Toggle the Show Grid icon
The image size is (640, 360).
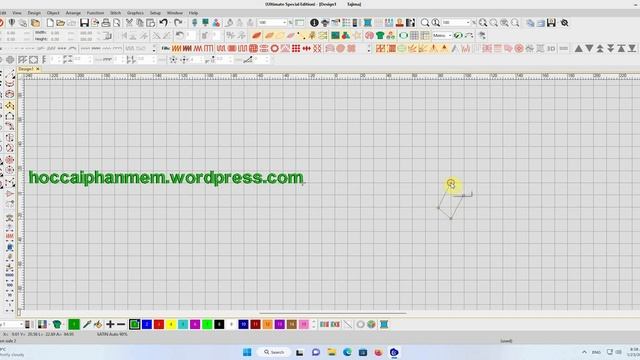click(414, 36)
